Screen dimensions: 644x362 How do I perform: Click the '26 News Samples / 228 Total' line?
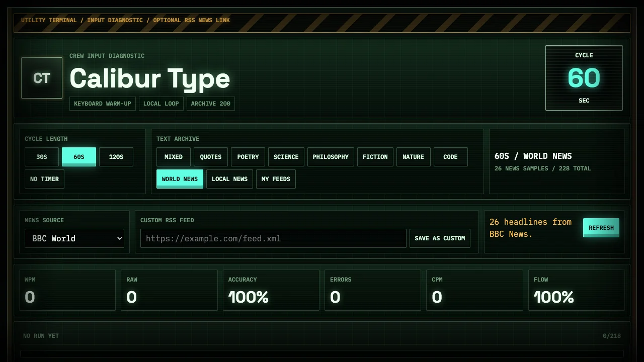[x=543, y=168]
